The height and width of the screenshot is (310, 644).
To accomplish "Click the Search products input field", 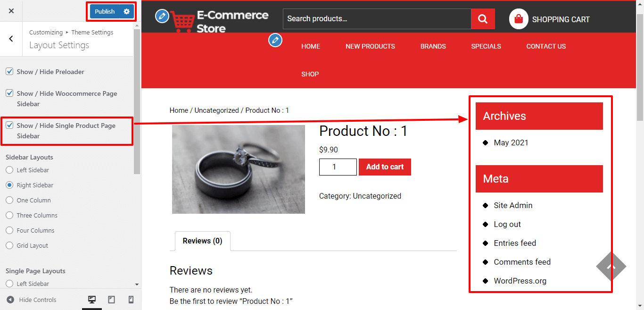I will pos(376,19).
